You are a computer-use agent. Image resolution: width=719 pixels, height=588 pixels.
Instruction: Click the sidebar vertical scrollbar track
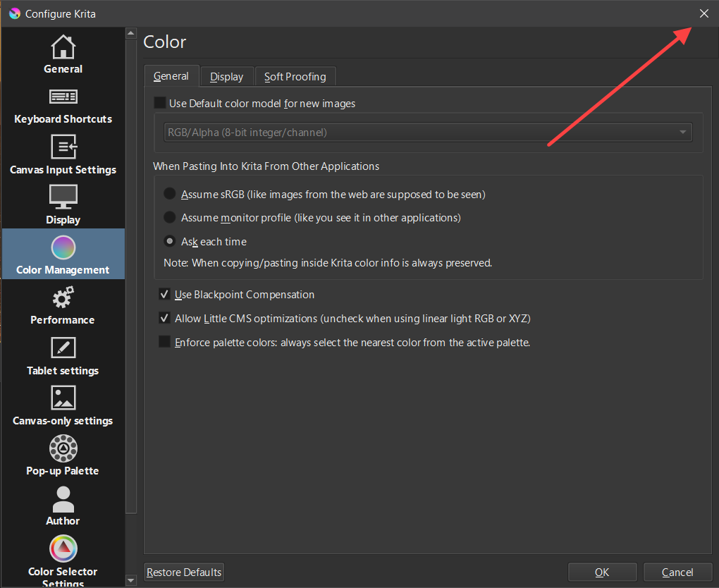(x=130, y=307)
